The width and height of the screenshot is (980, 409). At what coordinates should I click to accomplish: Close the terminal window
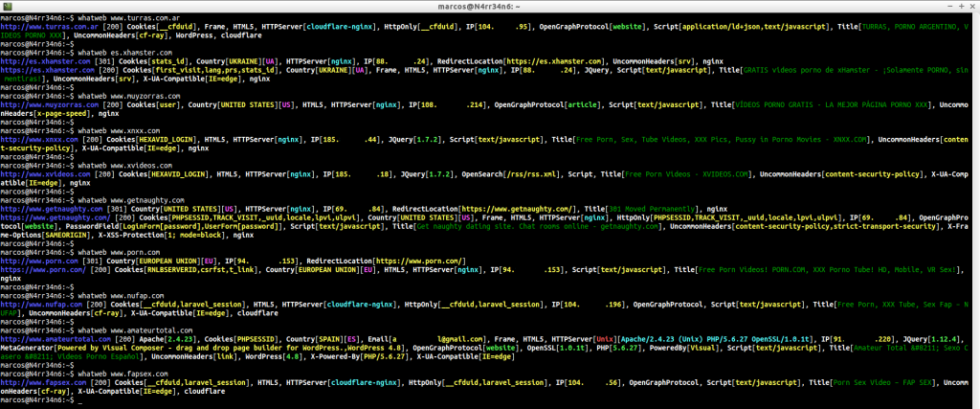point(971,5)
